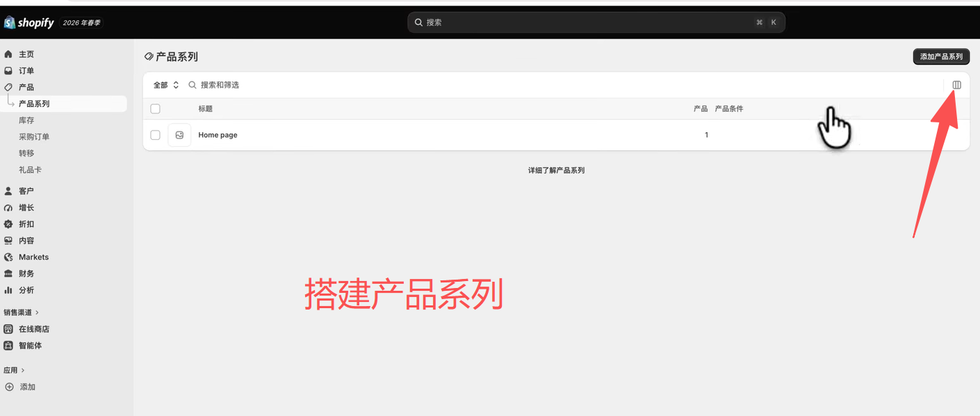Click the 主页 home icon in sidebar

8,54
